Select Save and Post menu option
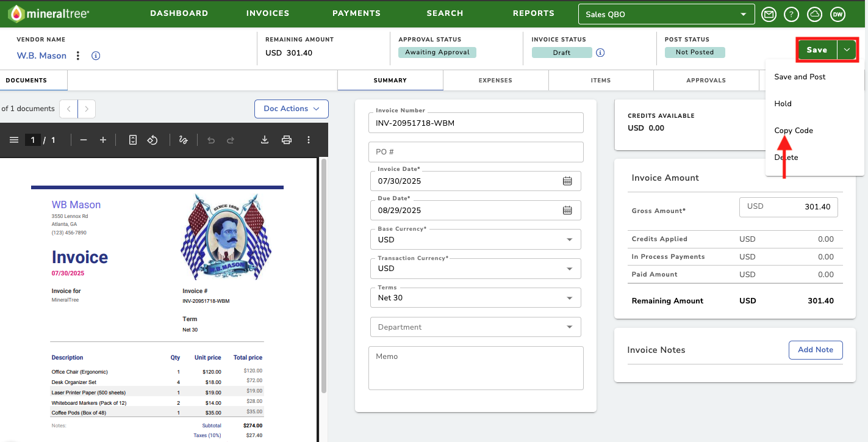 click(x=800, y=77)
